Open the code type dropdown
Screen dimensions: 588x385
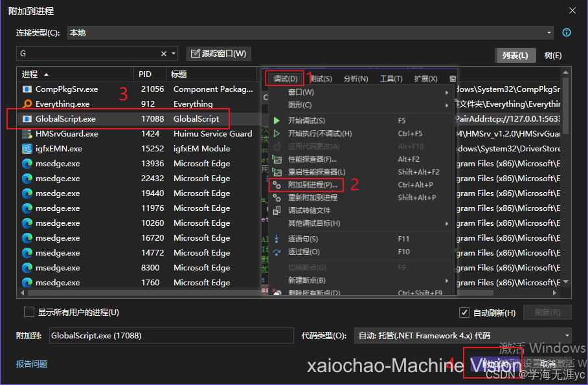pyautogui.click(x=567, y=336)
